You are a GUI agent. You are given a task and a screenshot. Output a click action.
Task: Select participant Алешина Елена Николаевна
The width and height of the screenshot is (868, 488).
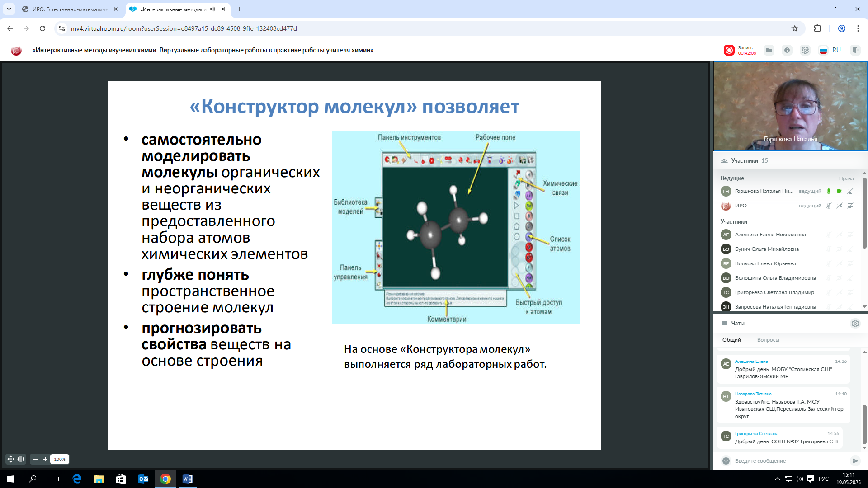point(770,235)
